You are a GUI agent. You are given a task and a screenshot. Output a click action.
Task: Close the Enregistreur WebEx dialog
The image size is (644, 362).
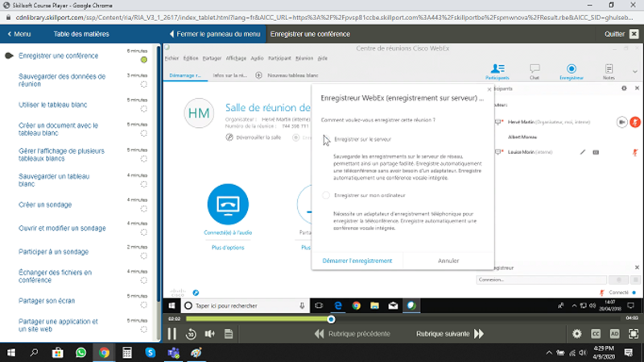point(489,89)
